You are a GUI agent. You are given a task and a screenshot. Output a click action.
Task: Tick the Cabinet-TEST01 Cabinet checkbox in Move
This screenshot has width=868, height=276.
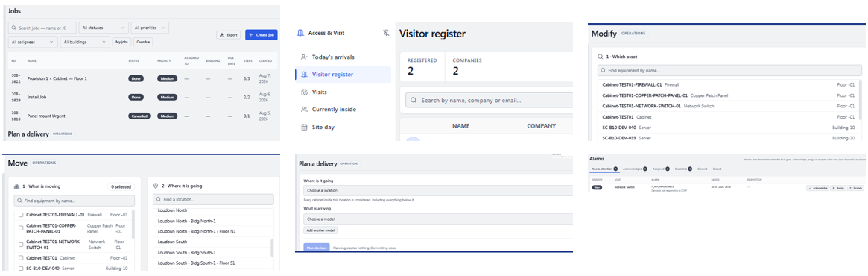(20, 257)
